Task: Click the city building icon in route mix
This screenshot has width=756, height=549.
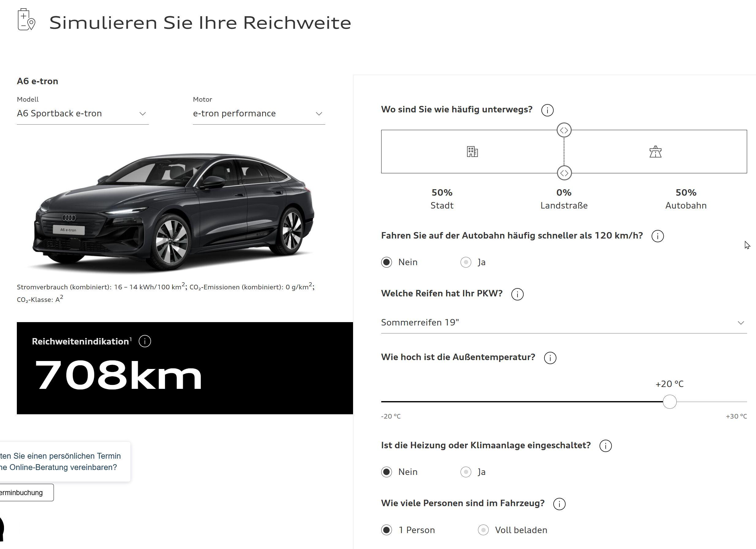Action: [x=472, y=152]
